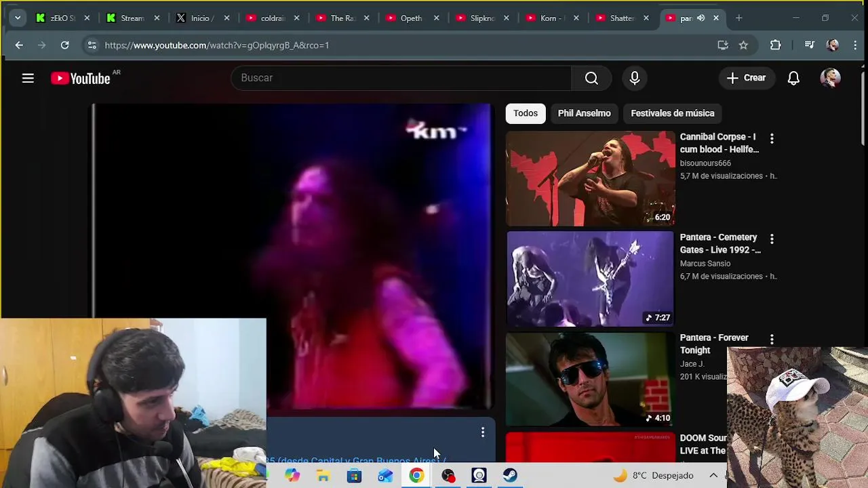Open the YouTube account avatar menu
The image size is (868, 488).
[x=831, y=78]
